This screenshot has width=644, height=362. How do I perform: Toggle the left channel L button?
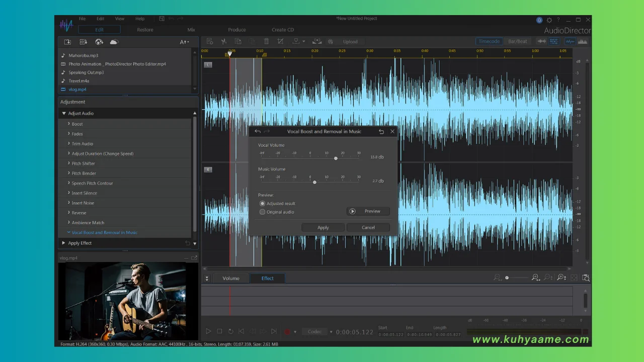[x=208, y=64]
